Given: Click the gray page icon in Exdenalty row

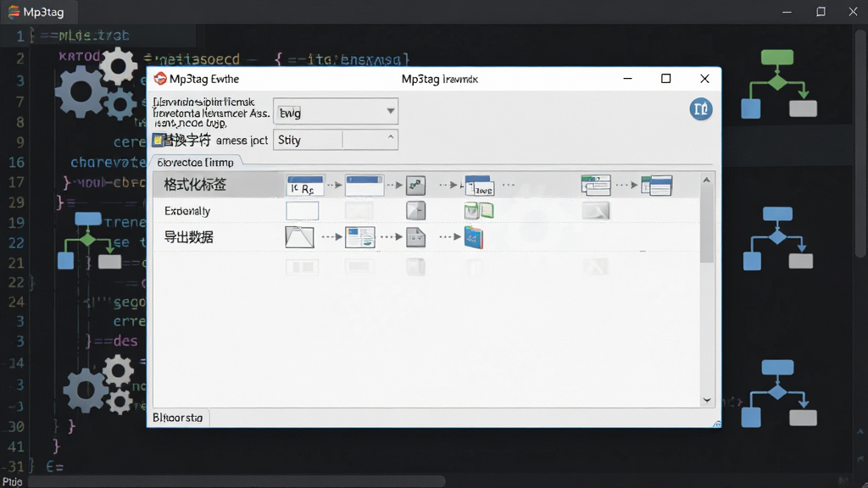Looking at the screenshot, I should point(415,211).
